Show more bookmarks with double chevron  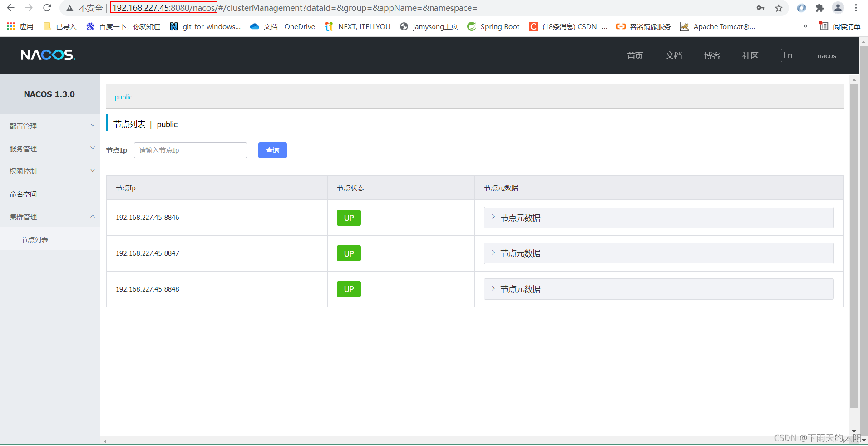tap(805, 26)
